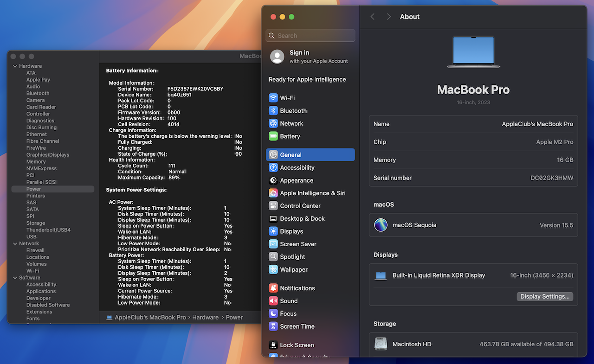Click the Macintosh HD drive icon
The image size is (594, 364).
coord(381,344)
